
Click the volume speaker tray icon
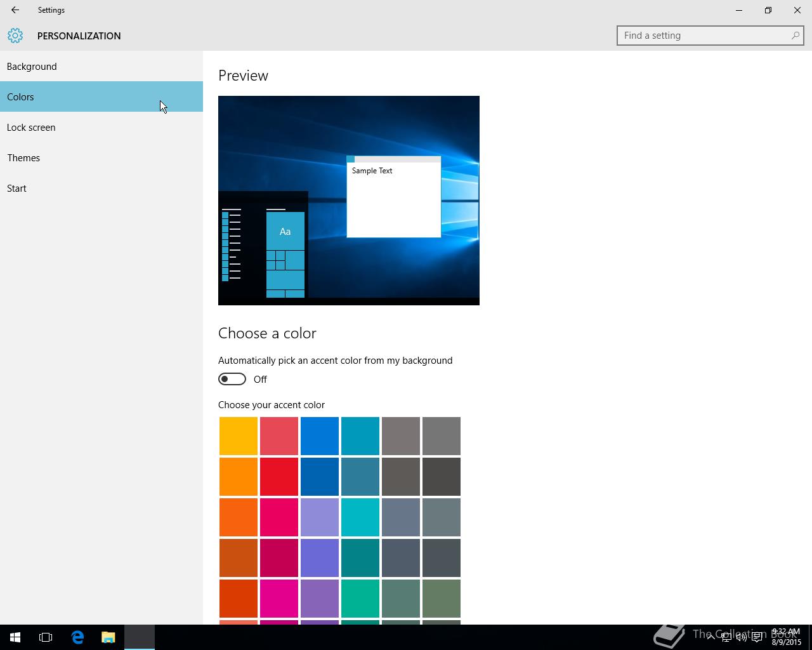[x=741, y=637]
